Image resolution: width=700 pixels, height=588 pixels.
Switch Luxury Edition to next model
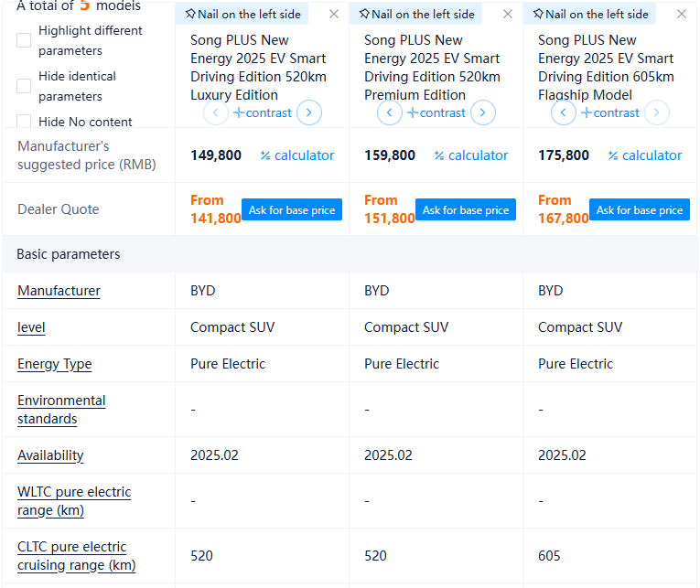(309, 113)
